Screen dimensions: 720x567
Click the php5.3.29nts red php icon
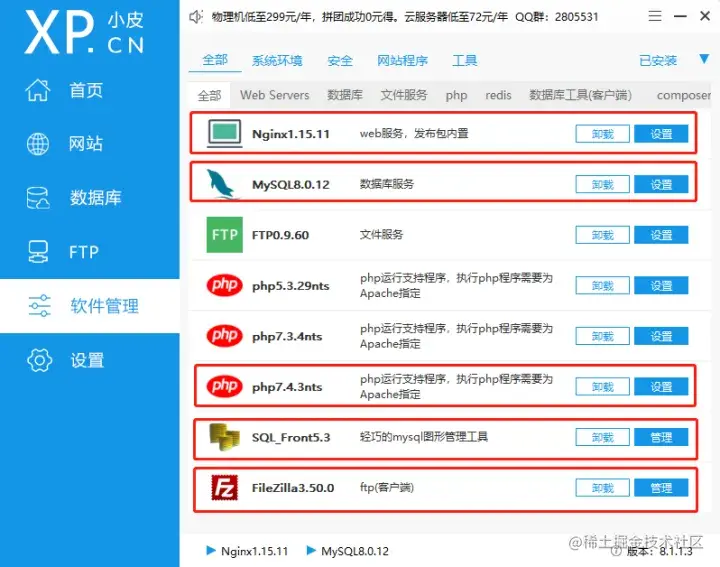coord(224,285)
